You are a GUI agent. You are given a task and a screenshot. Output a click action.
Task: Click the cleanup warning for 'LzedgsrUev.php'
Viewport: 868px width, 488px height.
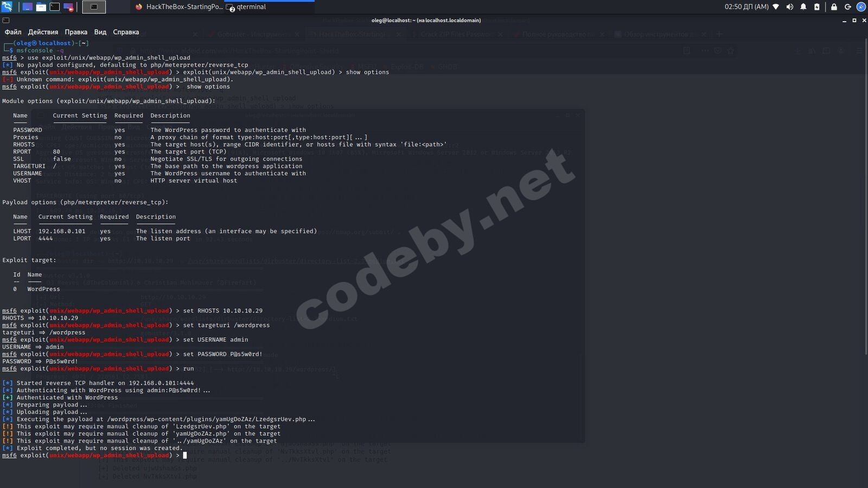coord(142,426)
